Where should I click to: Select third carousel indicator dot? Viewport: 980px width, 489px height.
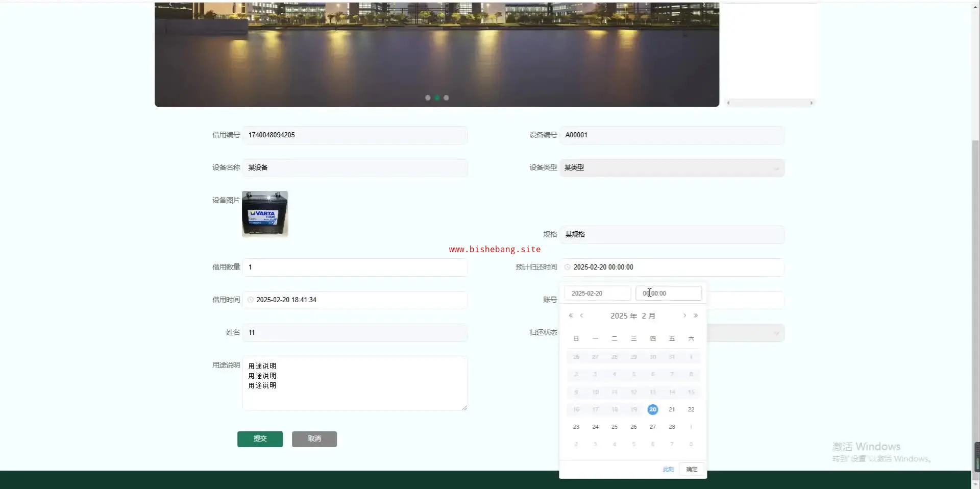click(446, 98)
